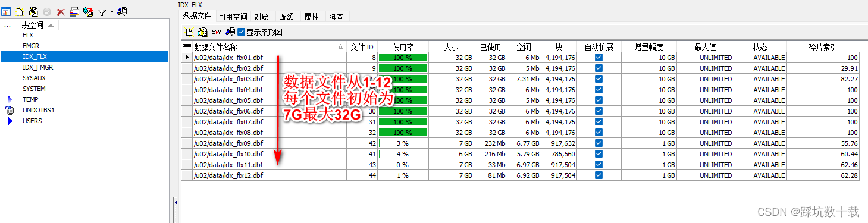Toggle auto-extend checkbox for idx_flx11.dbf
Viewport: 868px width, 223px height.
pos(599,165)
